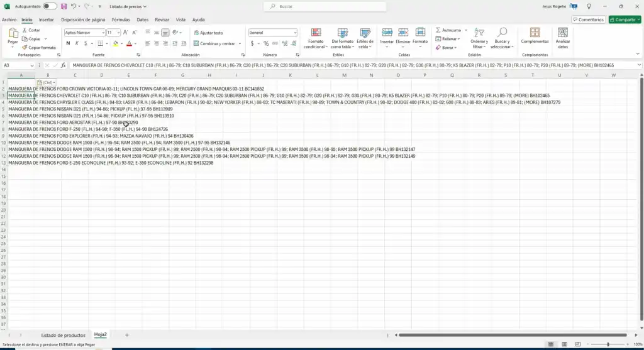Open the Listado de productos sheet
The height and width of the screenshot is (350, 644).
click(64, 335)
